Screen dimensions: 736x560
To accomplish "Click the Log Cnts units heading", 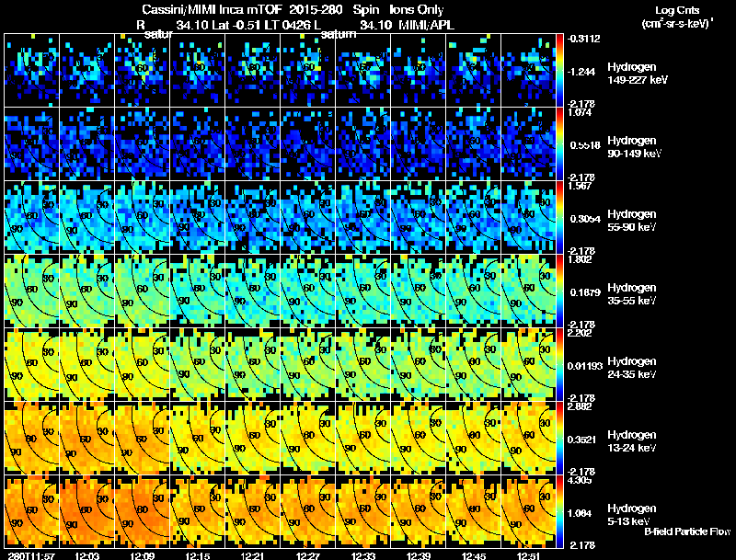I will (677, 11).
